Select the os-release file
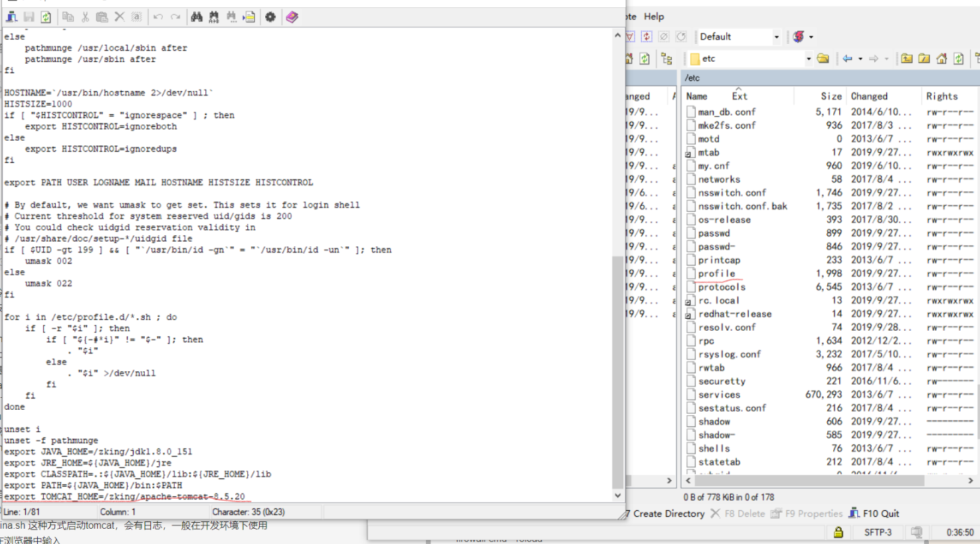Image resolution: width=980 pixels, height=544 pixels. coord(724,220)
